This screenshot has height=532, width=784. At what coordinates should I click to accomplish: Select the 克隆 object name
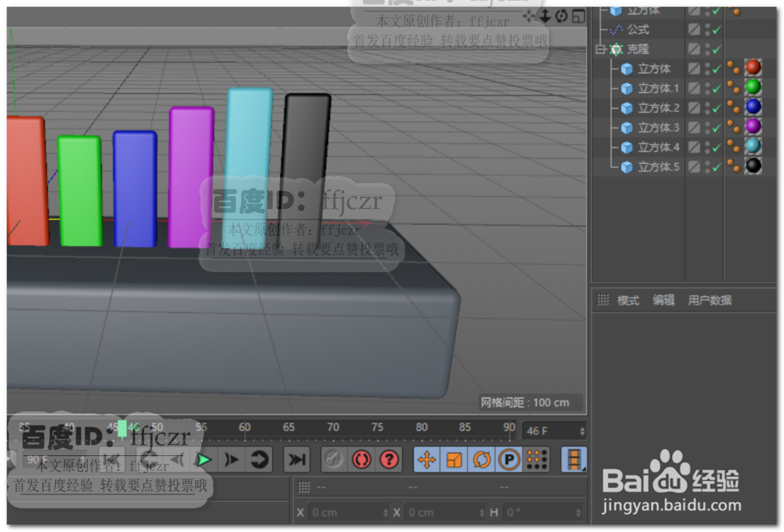click(638, 49)
